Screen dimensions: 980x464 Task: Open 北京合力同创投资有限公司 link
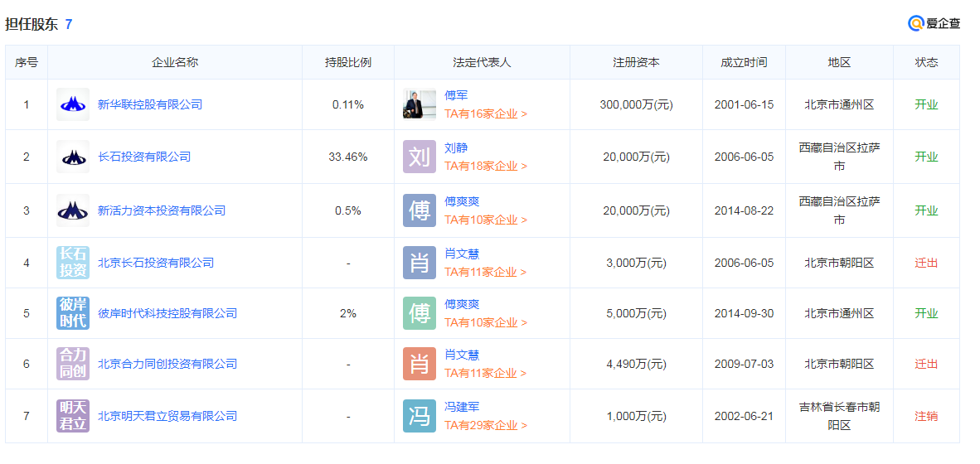(167, 364)
